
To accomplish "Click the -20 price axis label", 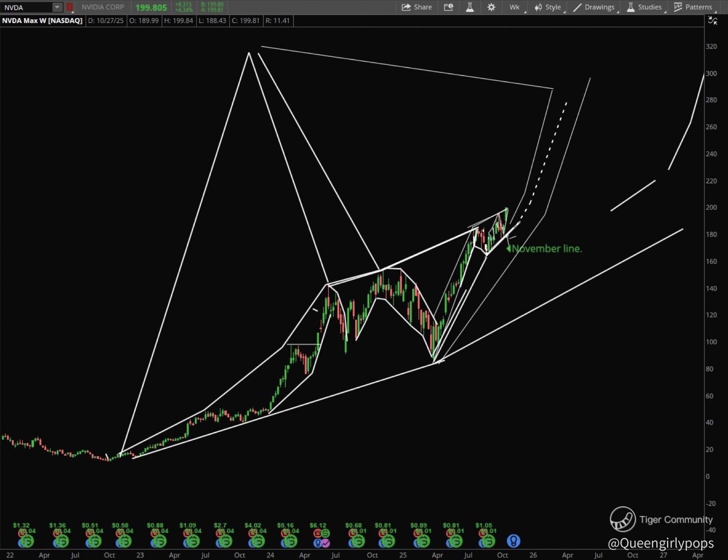I will (711, 503).
